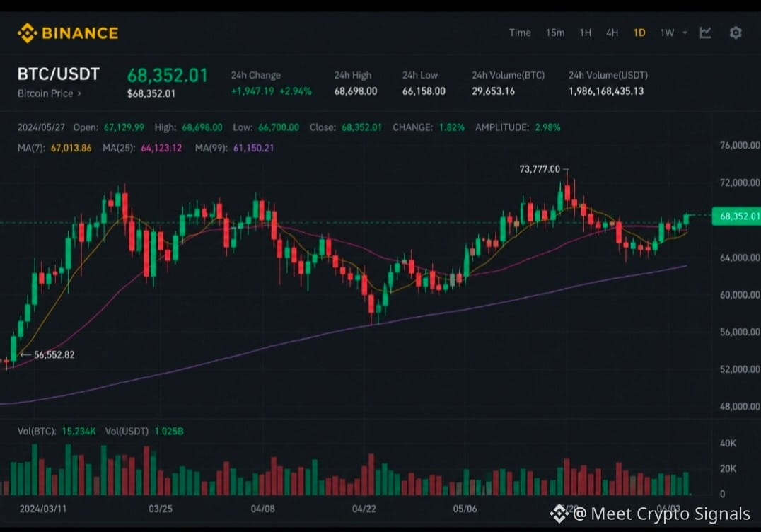The image size is (761, 532).
Task: Click the CHANGE value 1.82%
Action: [452, 127]
